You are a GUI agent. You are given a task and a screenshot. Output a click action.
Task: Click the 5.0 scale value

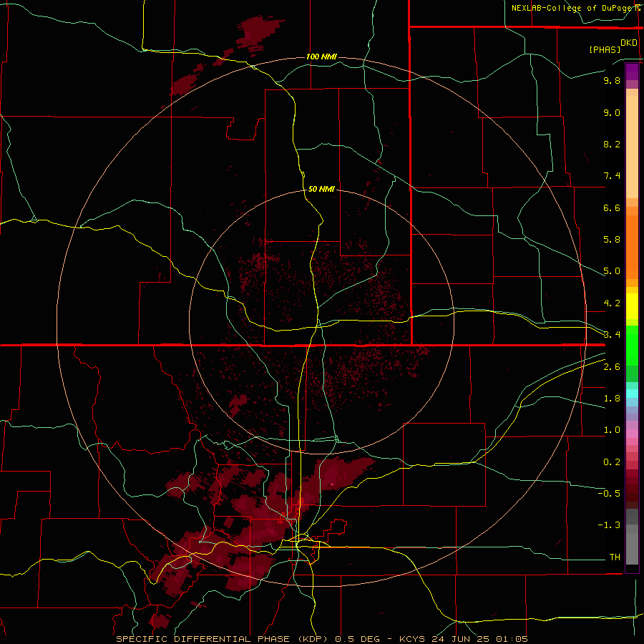[612, 271]
